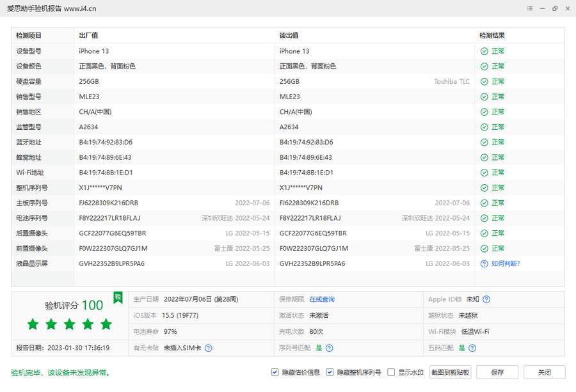Viewport: 576px width, 392px height.
Task: Click the restore window icon
Action: point(555,8)
